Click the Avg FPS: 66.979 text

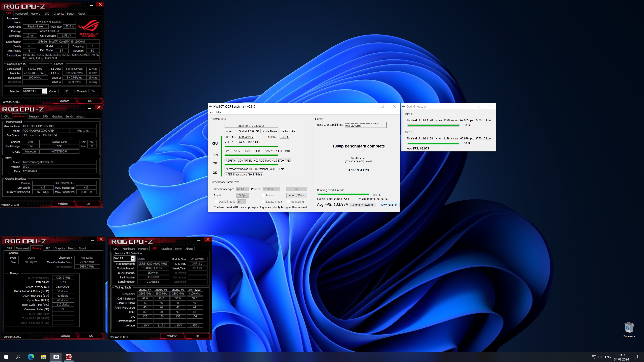(x=418, y=148)
